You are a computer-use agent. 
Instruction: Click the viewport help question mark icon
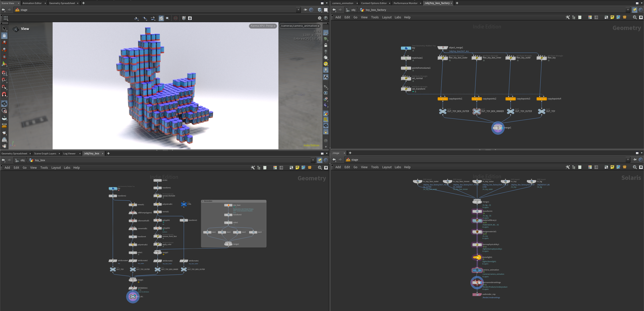coord(326,18)
